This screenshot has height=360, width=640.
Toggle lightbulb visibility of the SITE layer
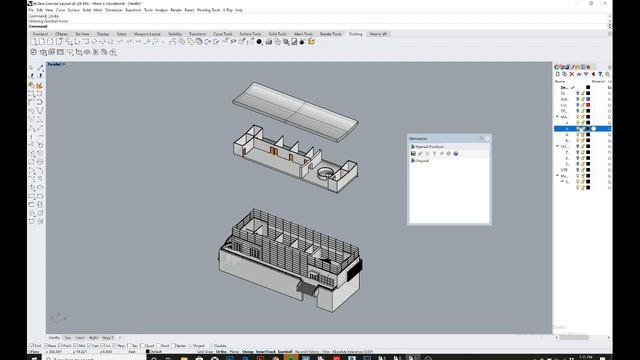coord(578,170)
